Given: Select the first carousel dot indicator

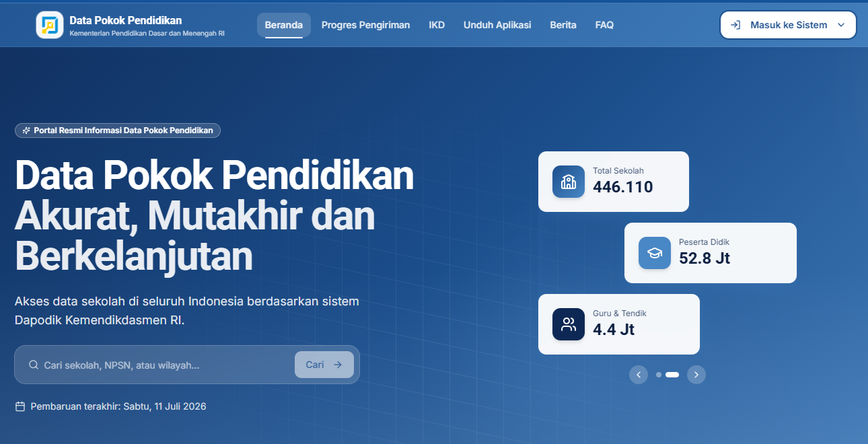Looking at the screenshot, I should tap(659, 375).
